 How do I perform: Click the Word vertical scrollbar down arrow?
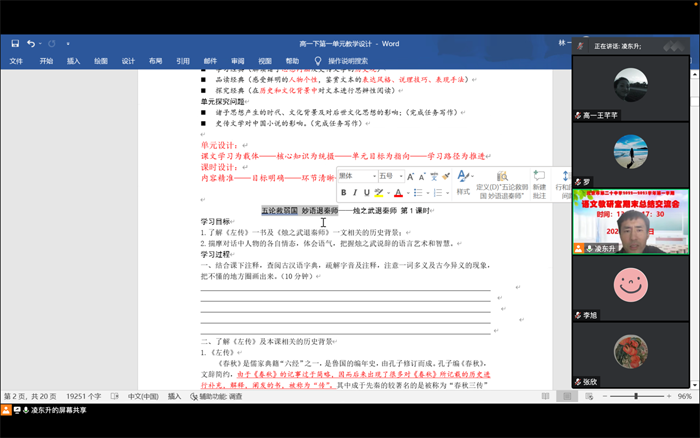[695, 385]
